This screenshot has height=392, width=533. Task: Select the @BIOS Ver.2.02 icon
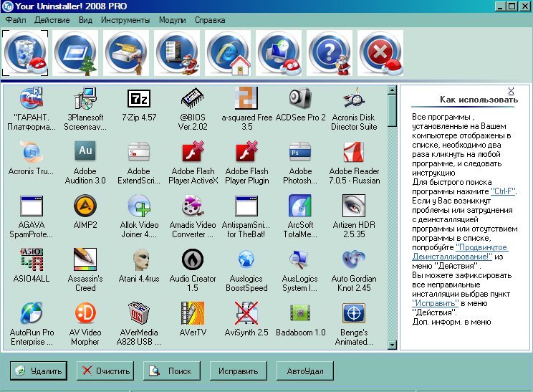click(193, 99)
